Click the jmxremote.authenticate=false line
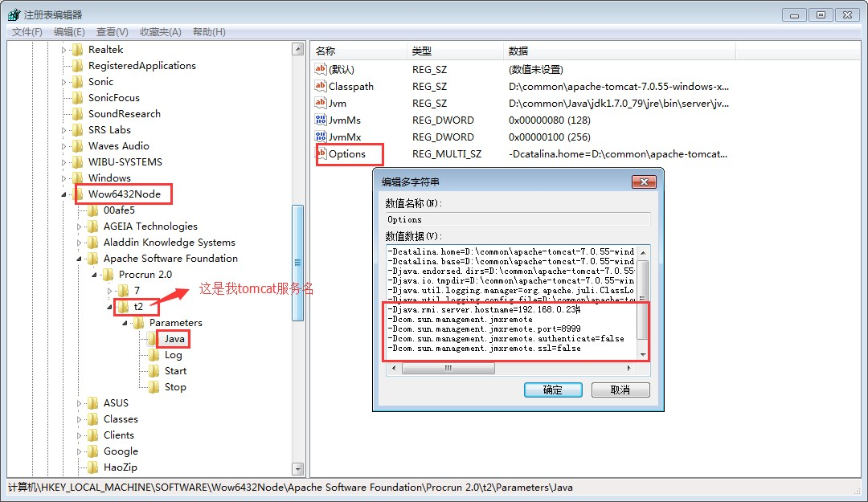 (506, 338)
